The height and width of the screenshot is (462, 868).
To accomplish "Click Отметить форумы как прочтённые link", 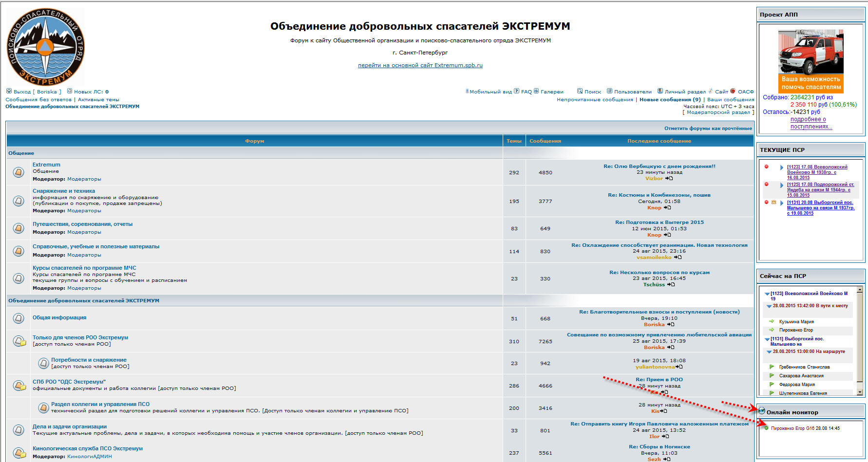I will (708, 129).
